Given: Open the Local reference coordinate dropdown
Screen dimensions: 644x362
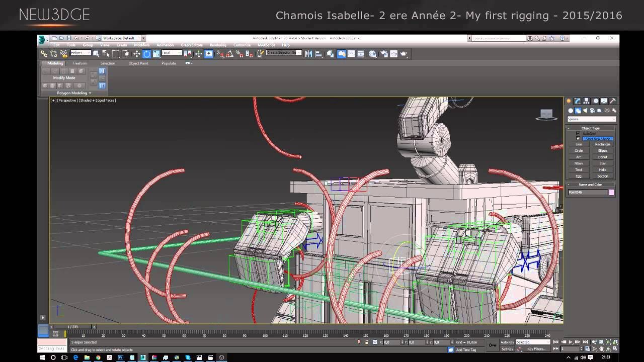Looking at the screenshot, I should tap(172, 53).
